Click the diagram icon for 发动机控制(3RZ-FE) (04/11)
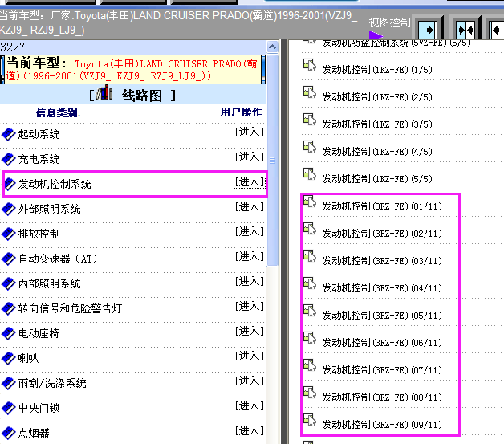This screenshot has width=504, height=444. (x=310, y=283)
